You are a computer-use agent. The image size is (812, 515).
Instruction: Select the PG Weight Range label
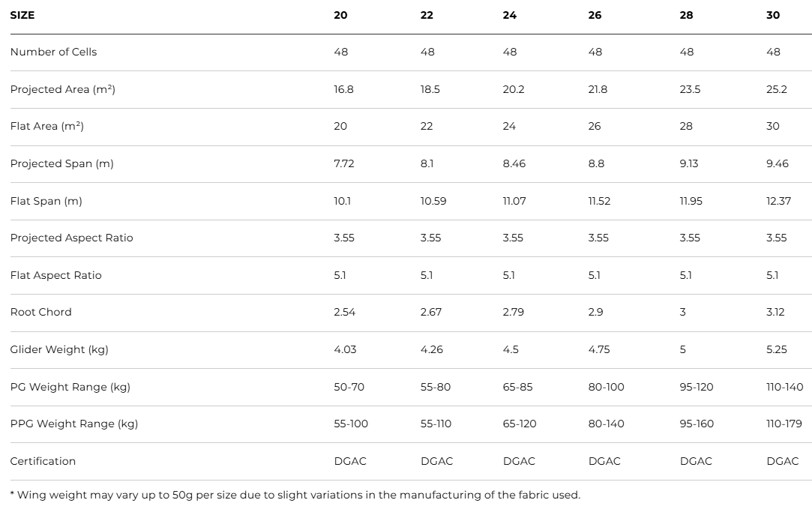coord(70,387)
